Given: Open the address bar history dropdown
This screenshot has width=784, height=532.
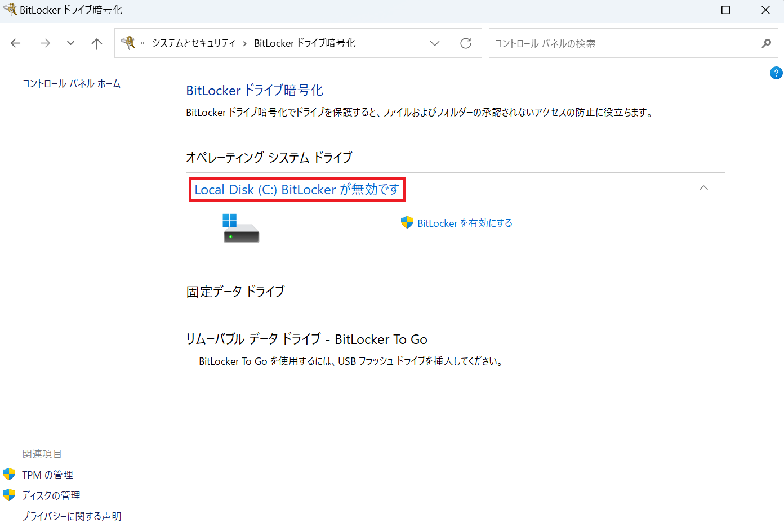Looking at the screenshot, I should [435, 43].
